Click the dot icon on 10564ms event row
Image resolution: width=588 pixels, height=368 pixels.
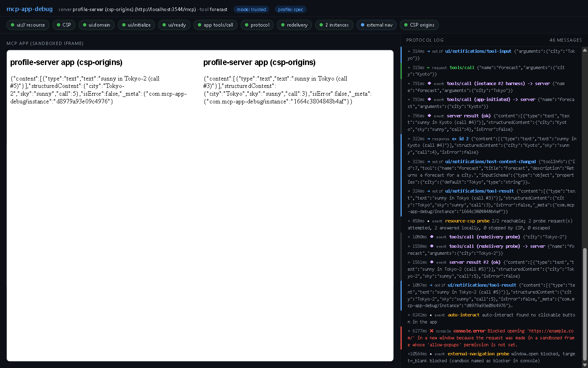coord(431,354)
